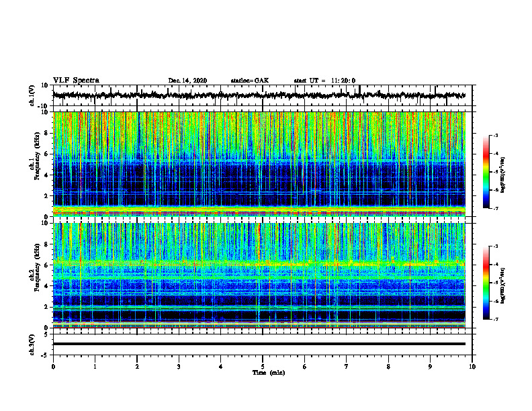Click the ch.3(V) axis label
This screenshot has width=532, height=411.
coord(32,345)
